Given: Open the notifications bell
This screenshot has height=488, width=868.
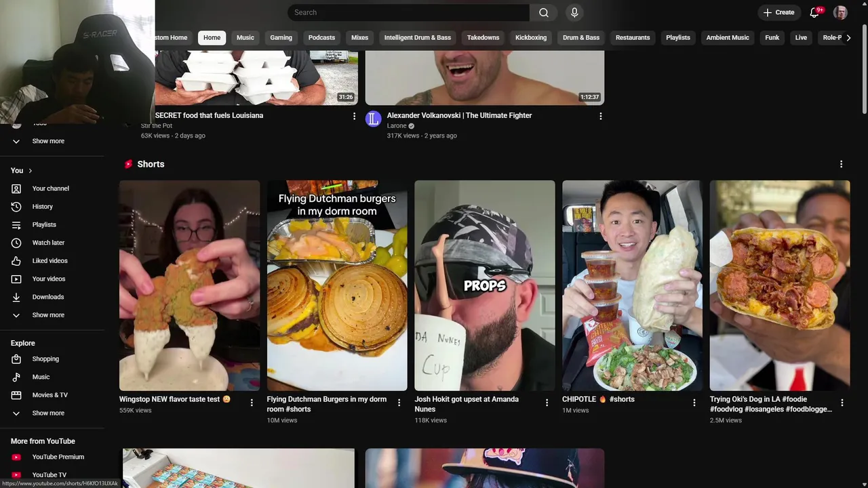Looking at the screenshot, I should click(x=815, y=12).
